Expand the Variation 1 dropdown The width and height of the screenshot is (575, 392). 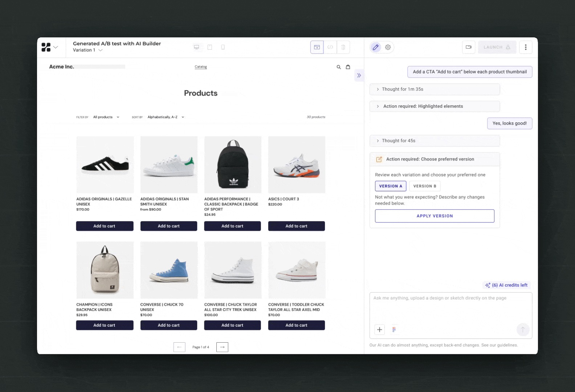tap(88, 50)
